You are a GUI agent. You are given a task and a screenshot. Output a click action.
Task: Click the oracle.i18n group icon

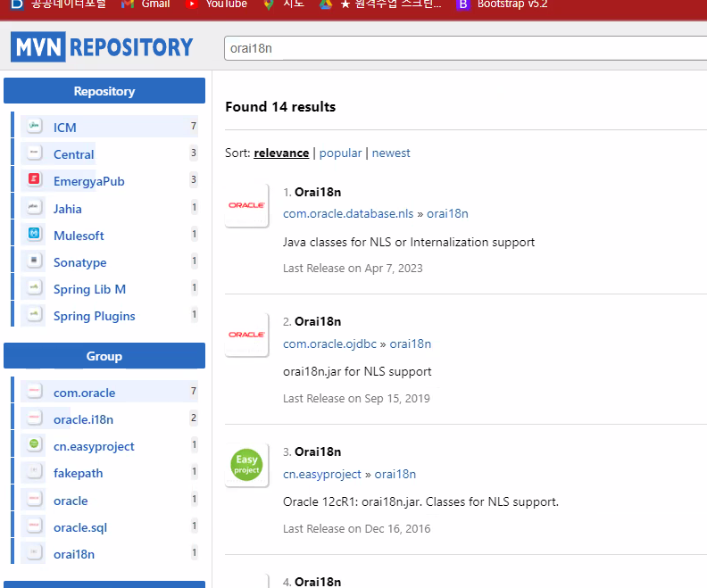click(34, 418)
